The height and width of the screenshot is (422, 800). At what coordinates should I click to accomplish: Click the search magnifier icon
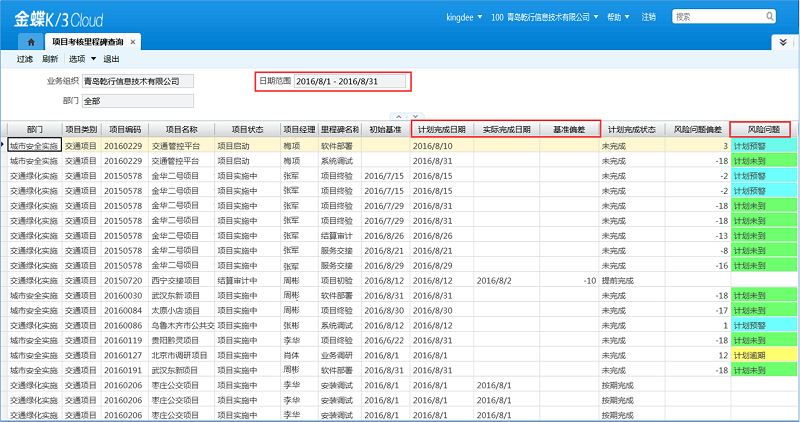pos(769,17)
